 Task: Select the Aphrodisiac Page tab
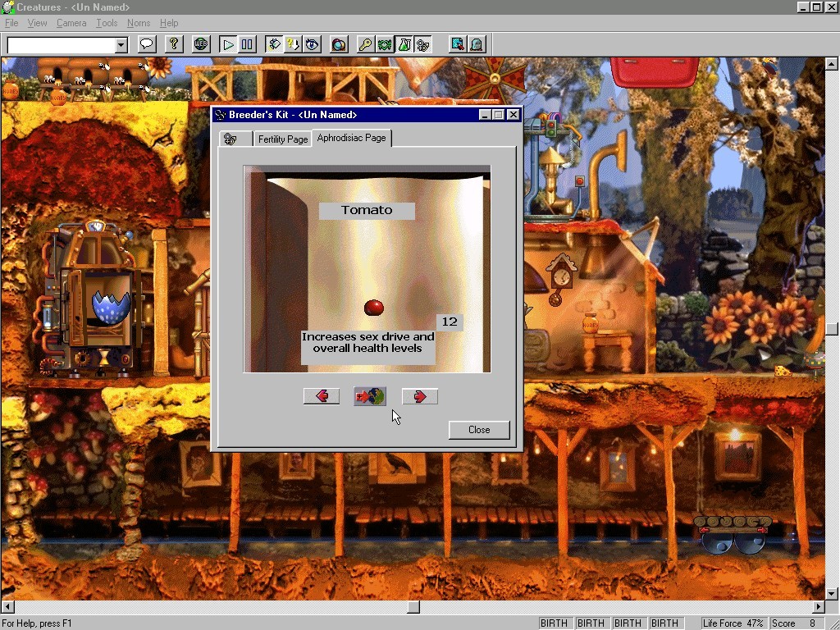point(351,138)
